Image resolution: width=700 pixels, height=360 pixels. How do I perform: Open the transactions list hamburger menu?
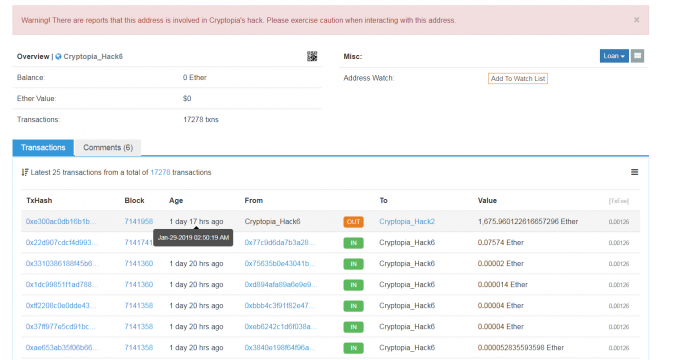(x=634, y=172)
